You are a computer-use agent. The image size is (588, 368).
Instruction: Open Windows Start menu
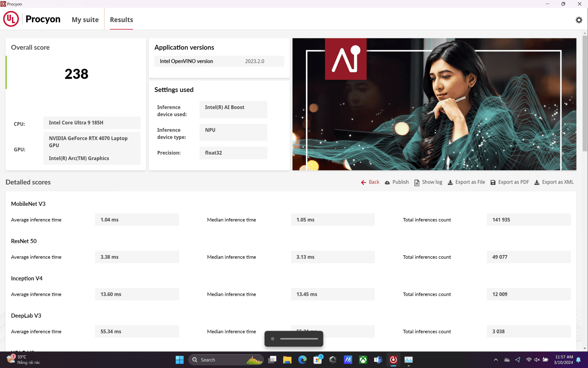point(179,360)
